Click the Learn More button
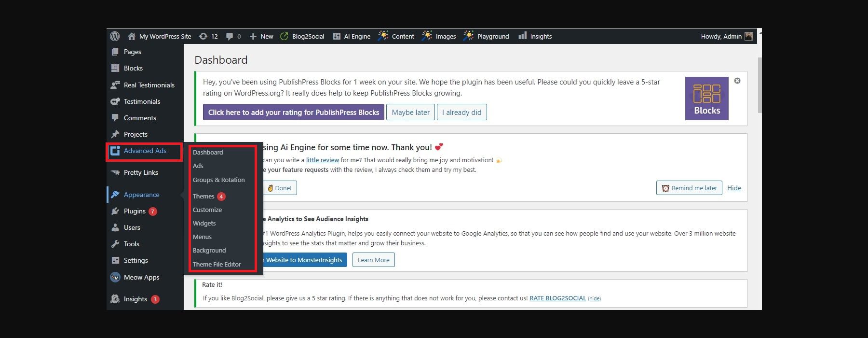The height and width of the screenshot is (338, 868). (x=374, y=260)
